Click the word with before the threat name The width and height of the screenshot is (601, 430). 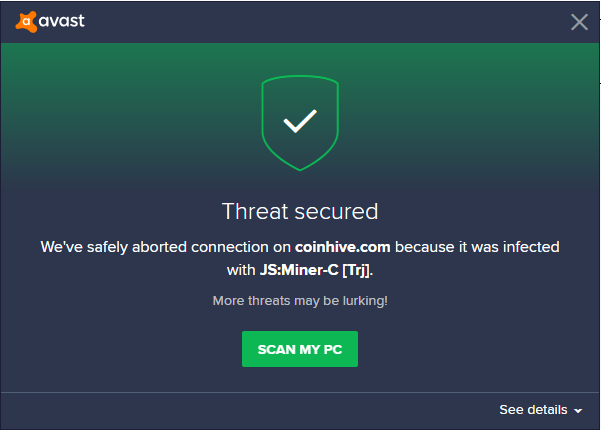point(242,270)
